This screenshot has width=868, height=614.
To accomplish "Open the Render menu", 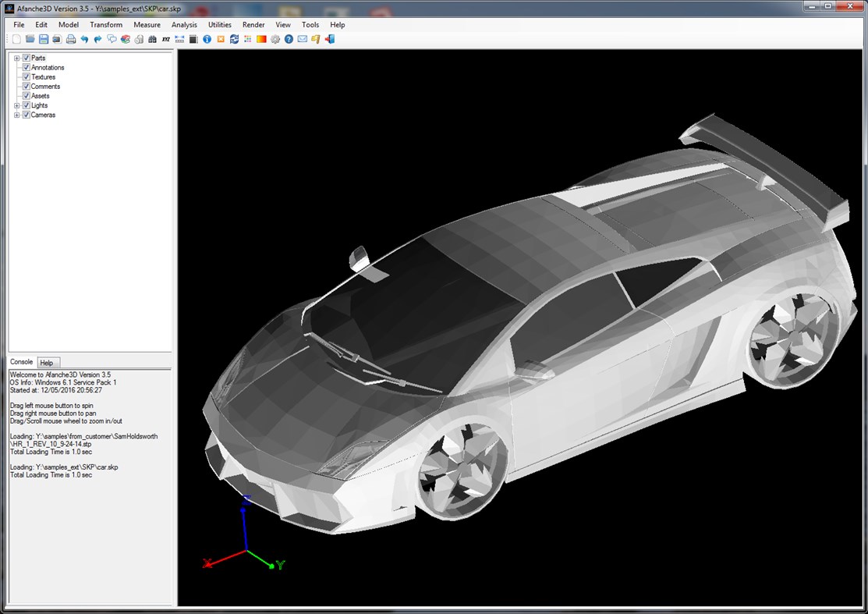I will coord(253,25).
